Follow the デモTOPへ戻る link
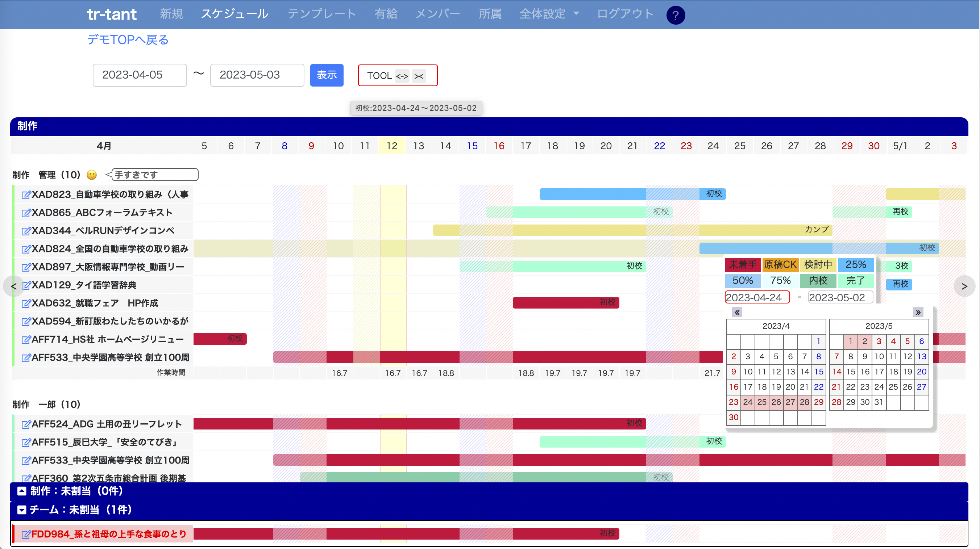The image size is (980, 549). coord(128,39)
